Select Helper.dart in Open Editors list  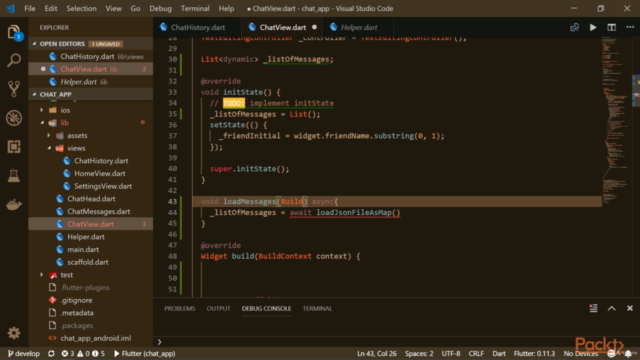click(x=91, y=82)
